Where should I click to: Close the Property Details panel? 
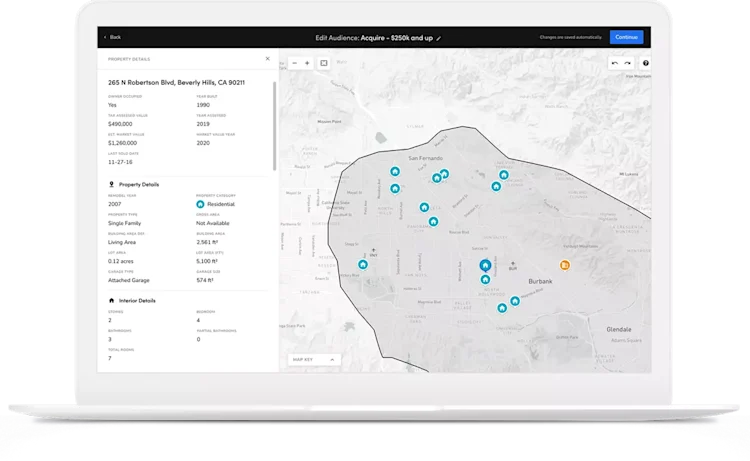(x=267, y=59)
